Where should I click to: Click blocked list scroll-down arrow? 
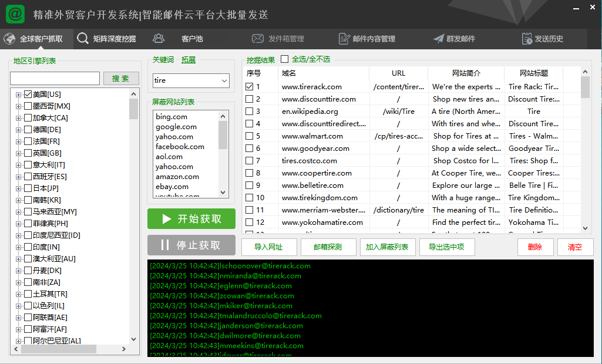[x=223, y=193]
